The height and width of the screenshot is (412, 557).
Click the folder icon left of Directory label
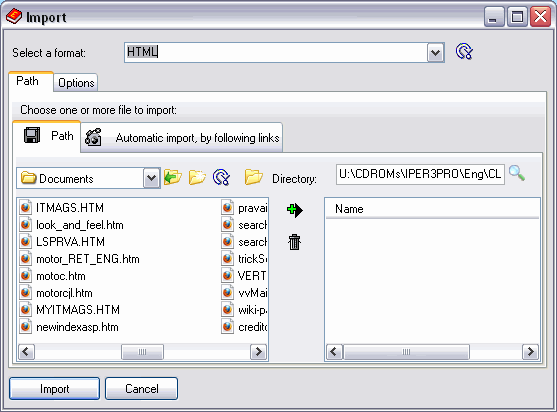254,177
